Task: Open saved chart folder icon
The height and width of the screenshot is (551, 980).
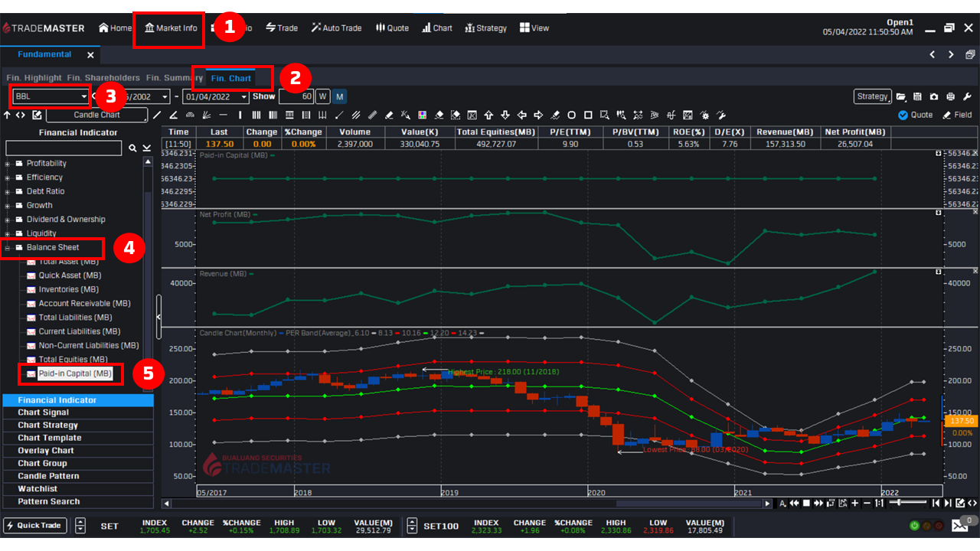Action: 901,96
